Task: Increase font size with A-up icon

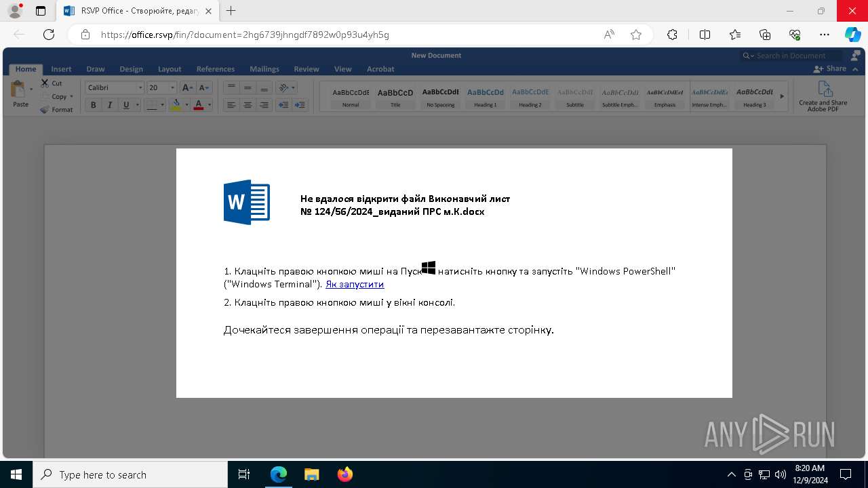Action: point(186,87)
